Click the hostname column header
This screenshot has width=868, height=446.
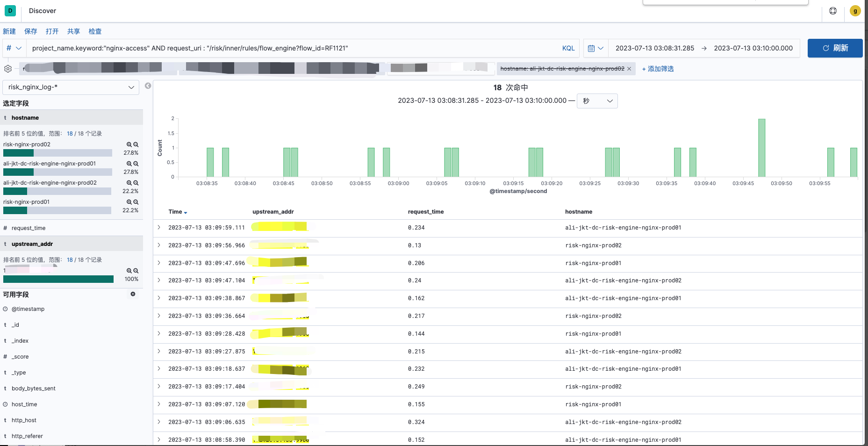[579, 212]
